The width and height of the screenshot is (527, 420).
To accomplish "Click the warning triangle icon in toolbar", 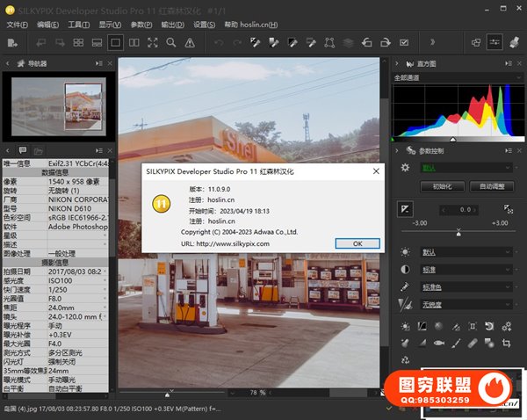I will 190,42.
